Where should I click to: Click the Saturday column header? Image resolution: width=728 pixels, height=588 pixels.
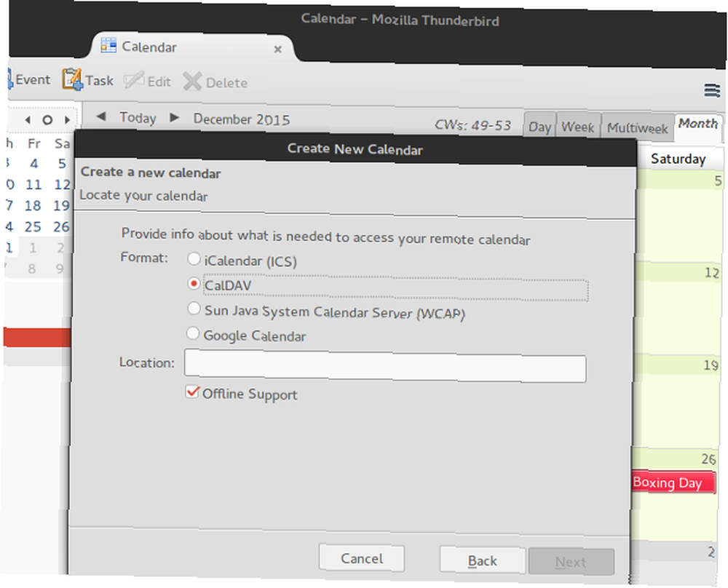click(678, 159)
